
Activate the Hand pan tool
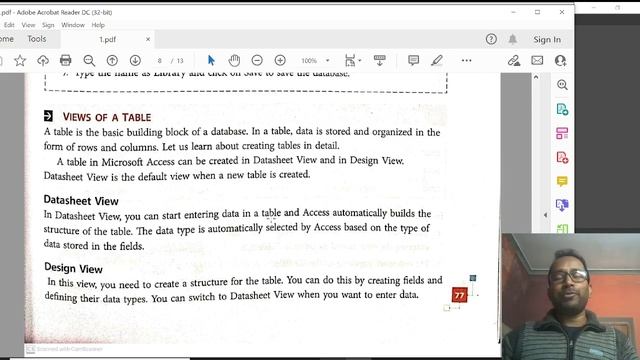click(x=234, y=60)
